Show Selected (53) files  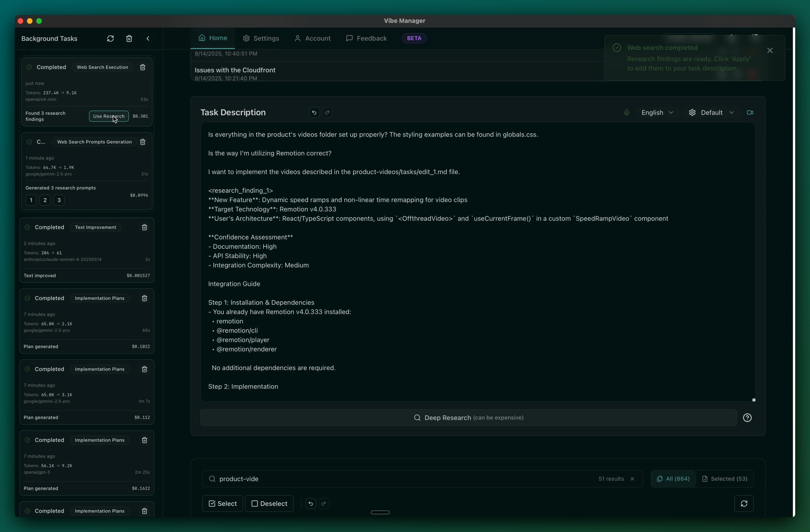click(725, 479)
